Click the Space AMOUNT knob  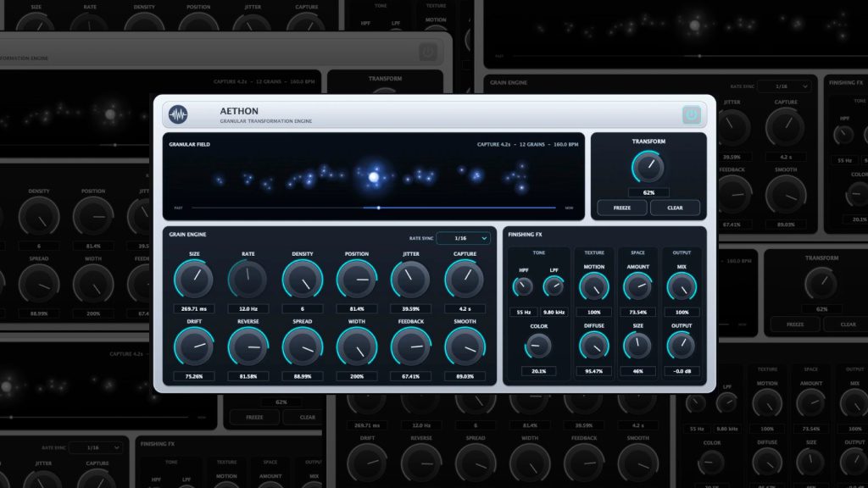point(637,287)
